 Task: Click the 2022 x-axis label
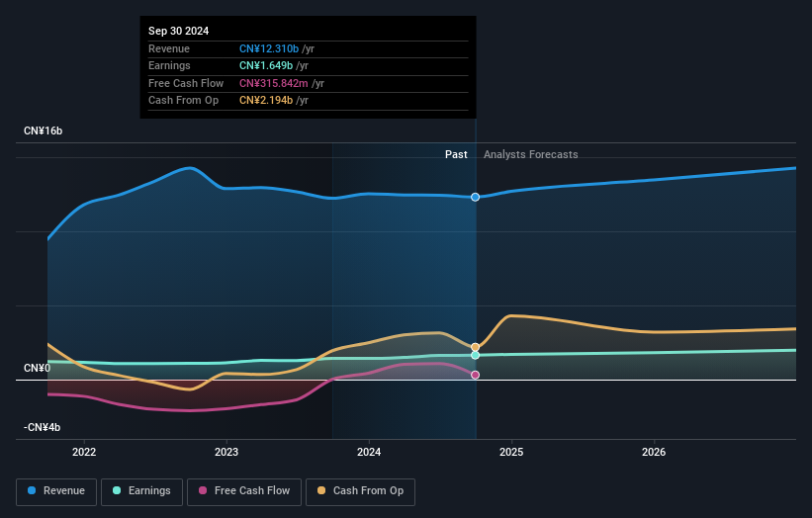[84, 453]
